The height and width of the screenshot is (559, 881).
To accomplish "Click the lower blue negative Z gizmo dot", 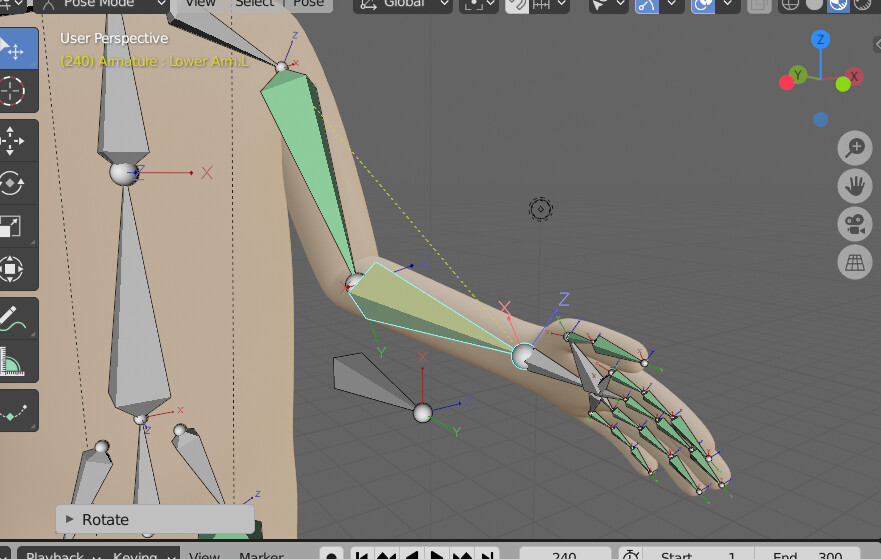I will 820,119.
